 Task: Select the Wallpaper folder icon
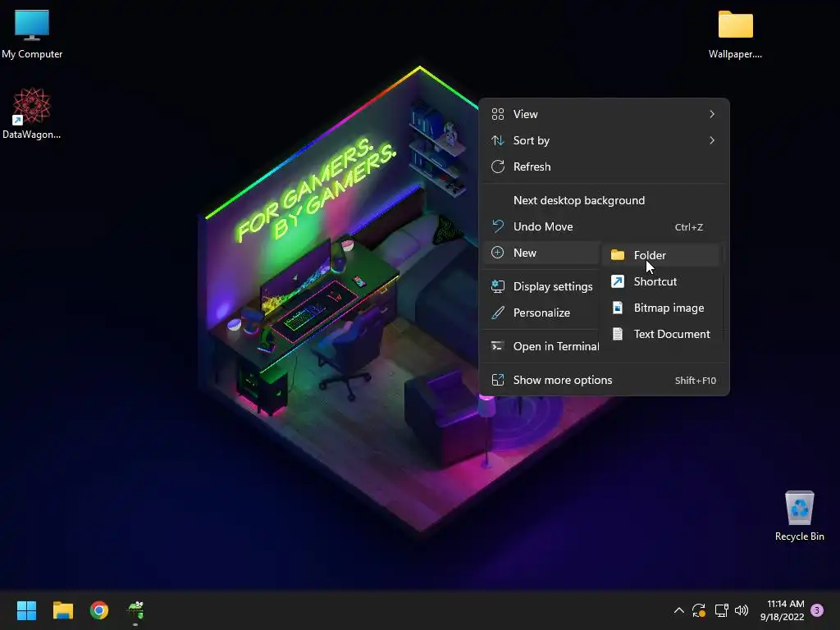735,34
